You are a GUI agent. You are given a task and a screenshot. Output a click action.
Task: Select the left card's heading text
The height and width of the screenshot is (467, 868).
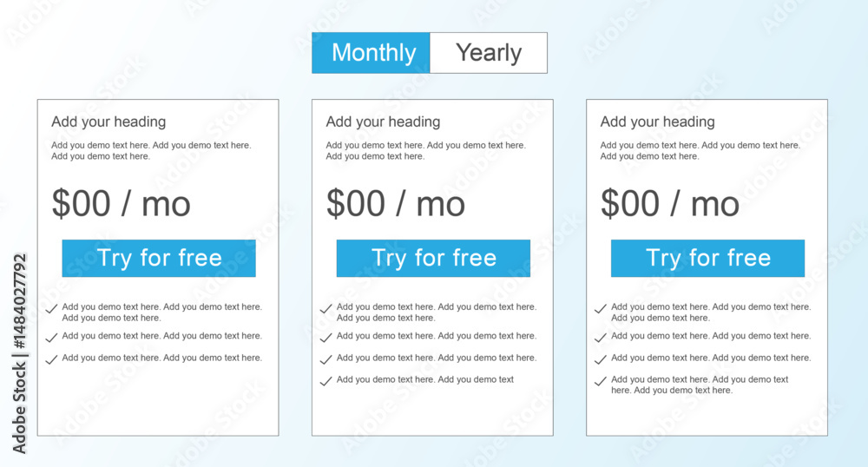108,122
